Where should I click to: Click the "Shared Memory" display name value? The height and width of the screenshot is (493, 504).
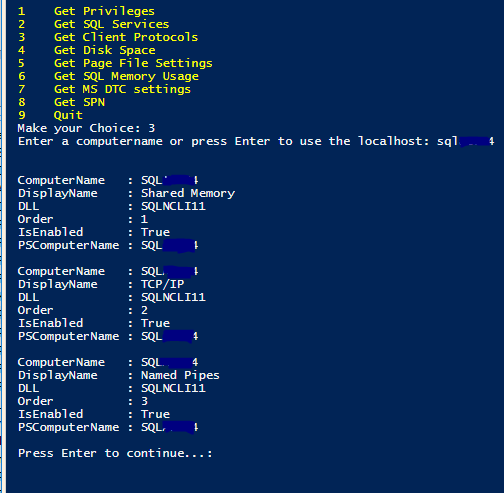pyautogui.click(x=188, y=193)
